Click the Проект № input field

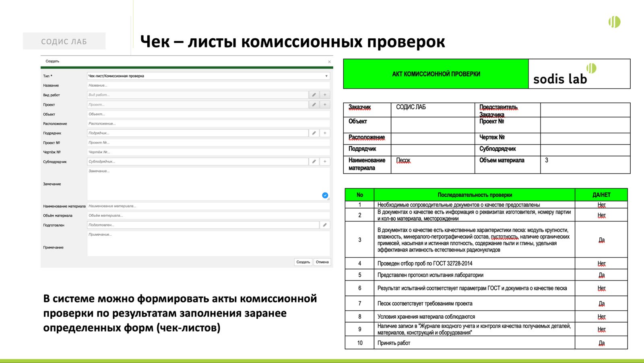tap(208, 143)
